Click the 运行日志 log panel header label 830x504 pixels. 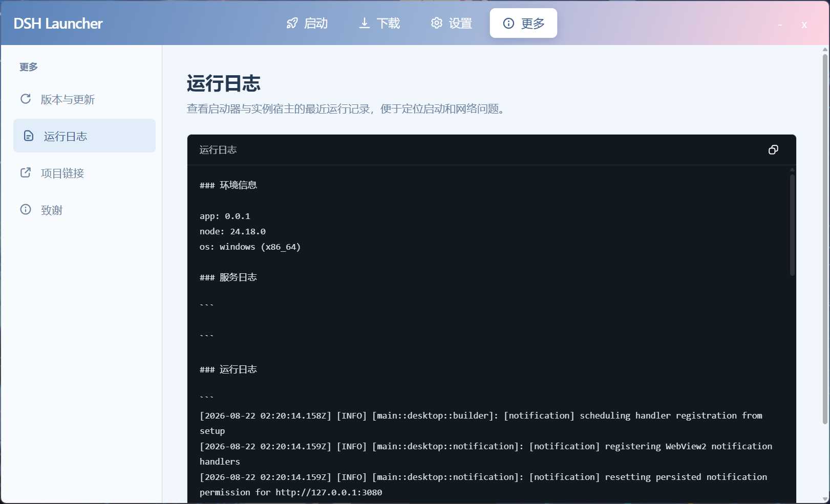pos(218,150)
